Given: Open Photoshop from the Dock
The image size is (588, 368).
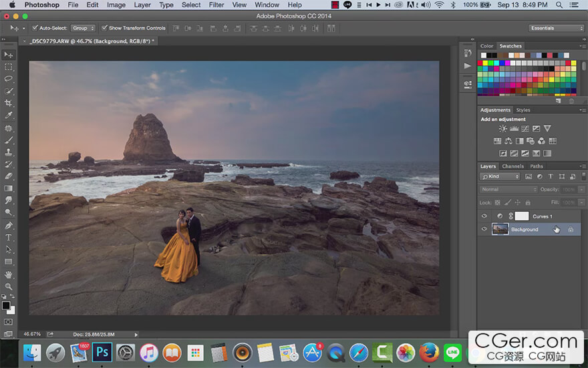Looking at the screenshot, I should point(102,352).
